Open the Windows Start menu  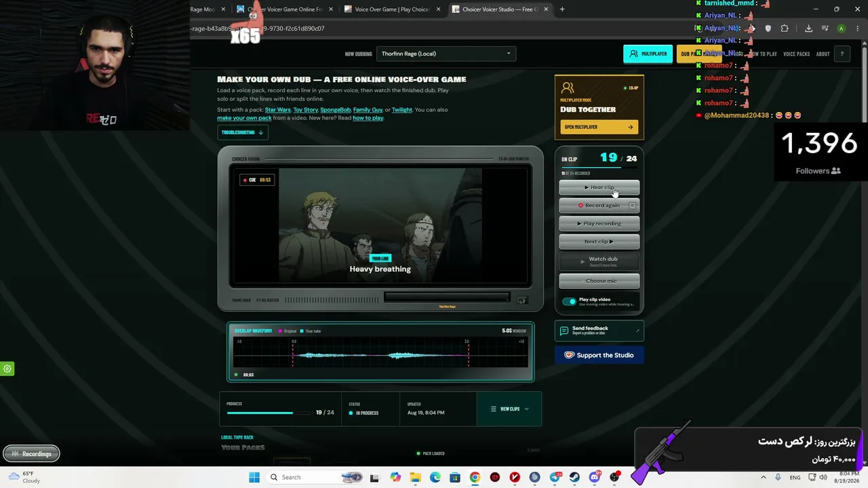coord(254,477)
